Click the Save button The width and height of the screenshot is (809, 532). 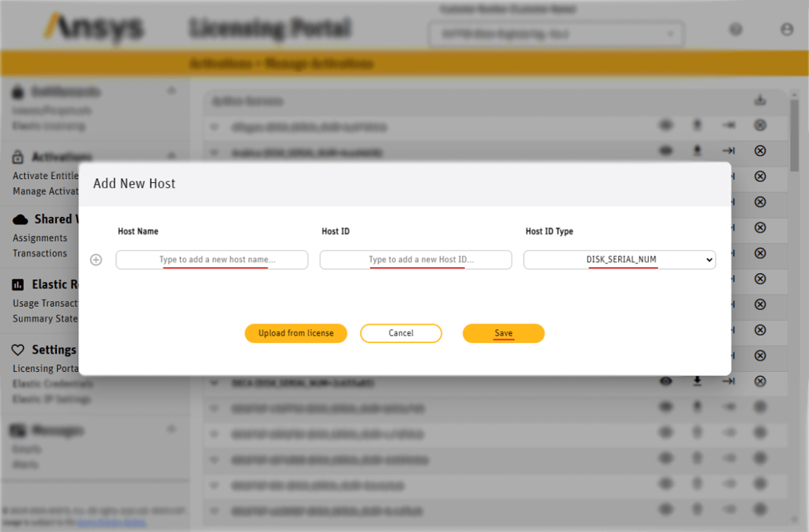click(x=503, y=333)
